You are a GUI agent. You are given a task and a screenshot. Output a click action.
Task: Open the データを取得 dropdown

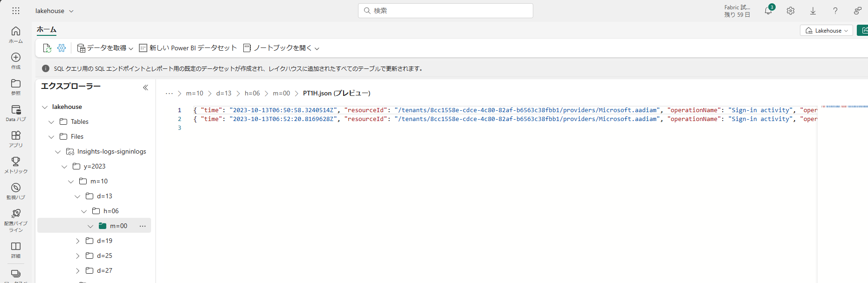(105, 48)
